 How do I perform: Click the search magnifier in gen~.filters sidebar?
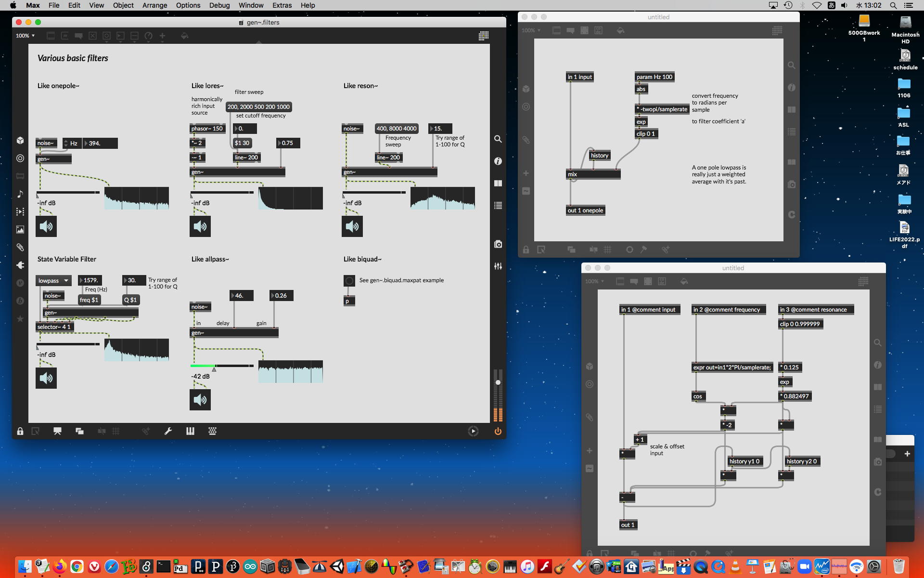pos(498,139)
